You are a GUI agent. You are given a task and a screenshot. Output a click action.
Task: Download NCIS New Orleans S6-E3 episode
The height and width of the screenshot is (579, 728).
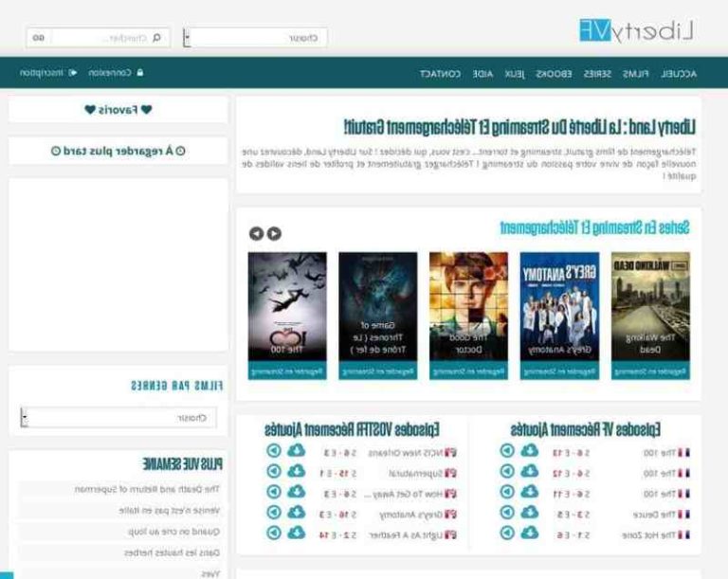296,450
